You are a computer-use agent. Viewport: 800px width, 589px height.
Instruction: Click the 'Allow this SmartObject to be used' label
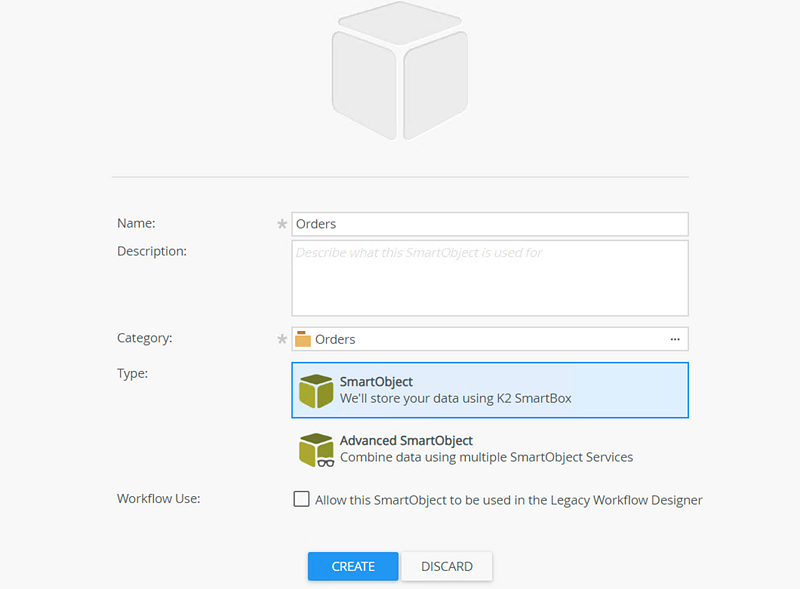(509, 500)
